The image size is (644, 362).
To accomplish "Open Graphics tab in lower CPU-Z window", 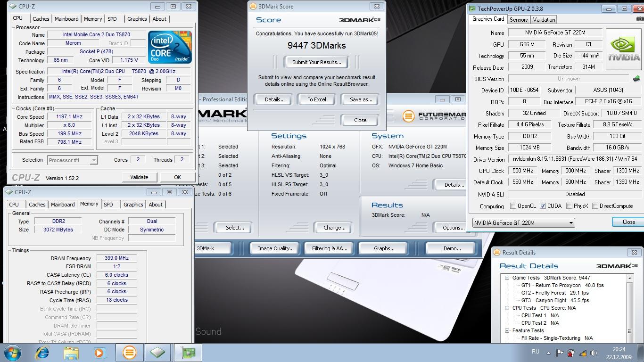I will 133,205.
